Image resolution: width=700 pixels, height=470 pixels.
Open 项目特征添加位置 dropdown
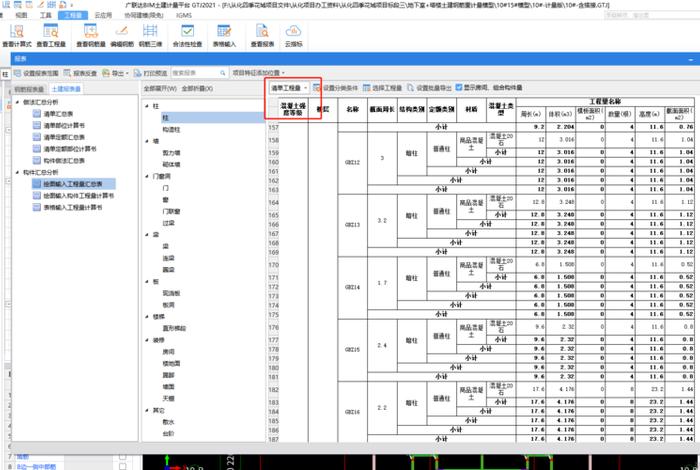tap(258, 73)
